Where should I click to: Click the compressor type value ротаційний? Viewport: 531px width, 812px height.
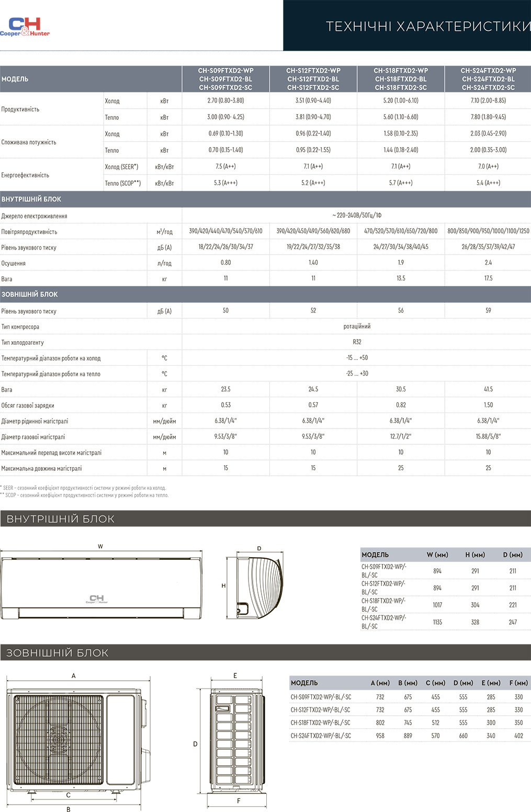coord(357,326)
